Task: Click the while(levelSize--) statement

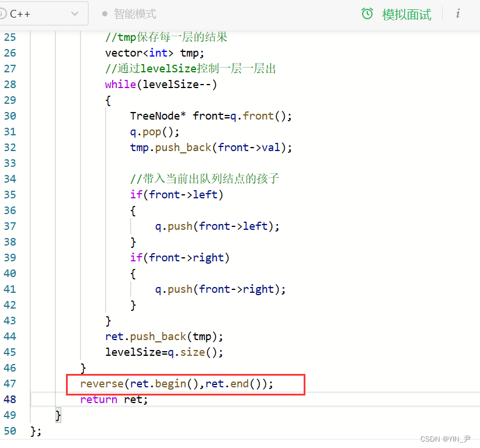Action: tap(161, 85)
